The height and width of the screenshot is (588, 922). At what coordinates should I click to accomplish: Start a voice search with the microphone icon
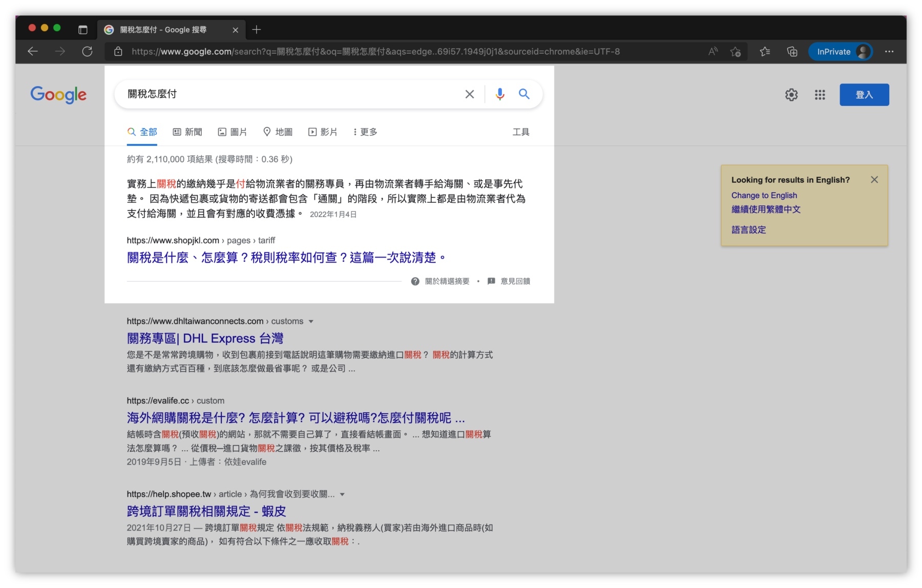[x=499, y=94]
